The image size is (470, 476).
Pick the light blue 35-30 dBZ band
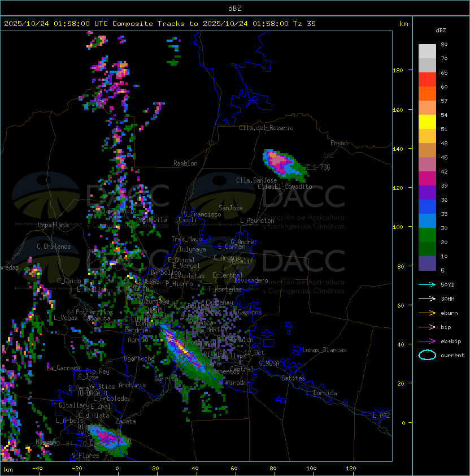tap(427, 220)
